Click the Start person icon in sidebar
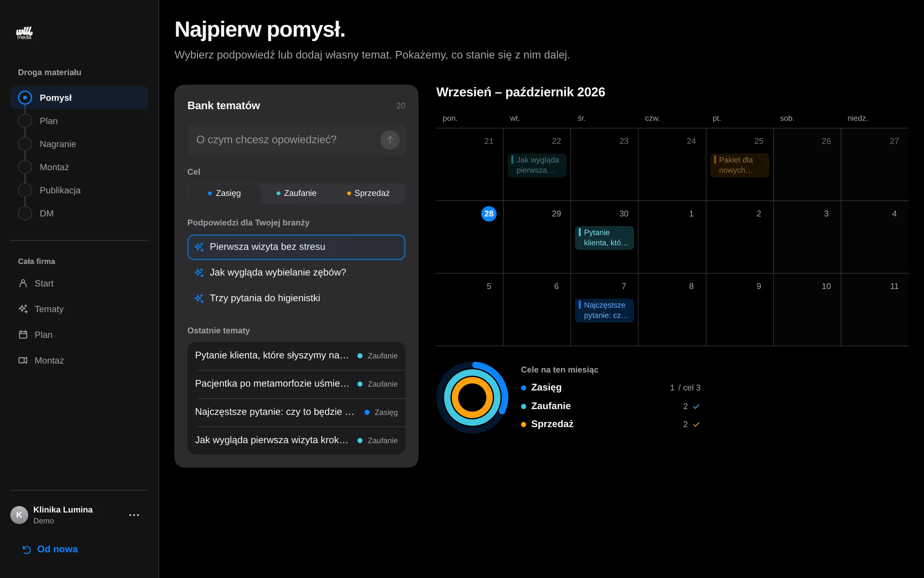 23,283
